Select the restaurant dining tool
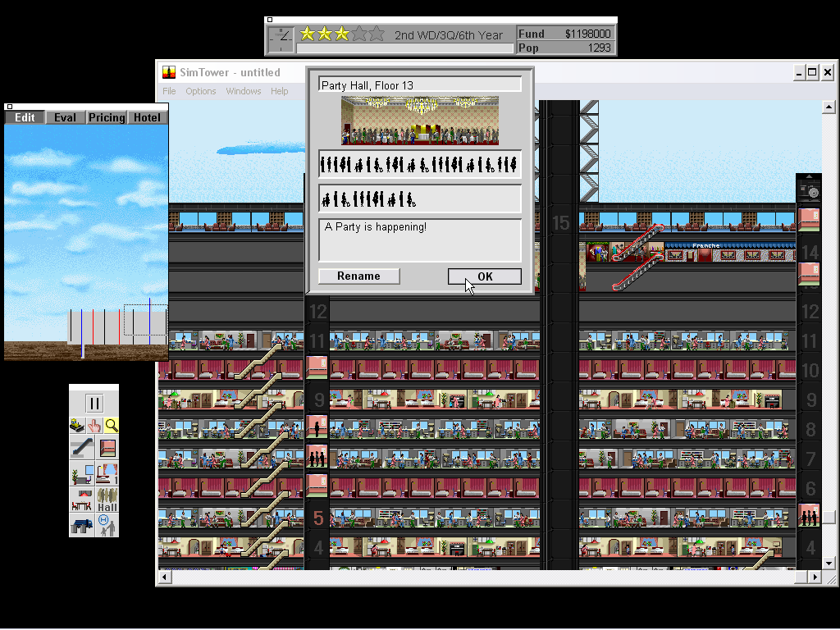Viewport: 840px width, 630px height. (82, 500)
